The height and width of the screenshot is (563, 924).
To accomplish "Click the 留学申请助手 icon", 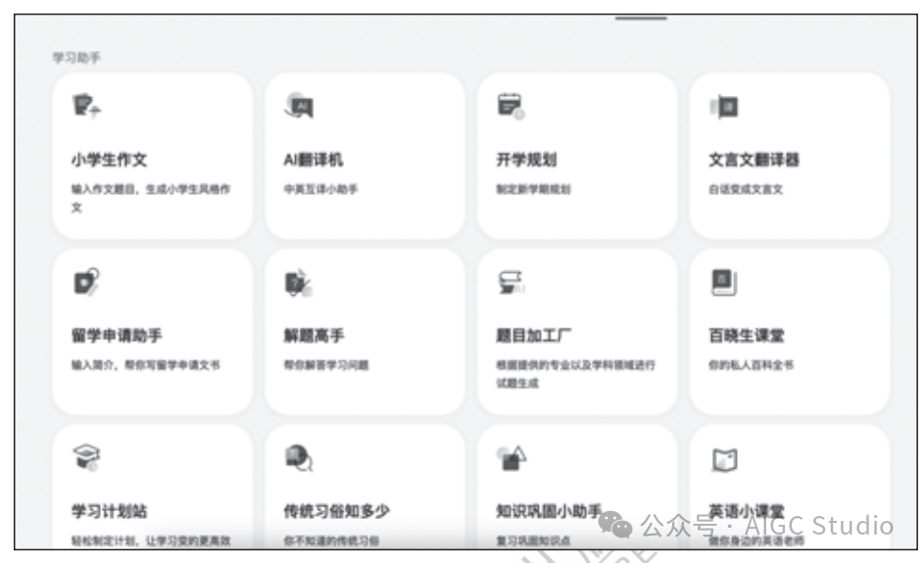I will pos(86,282).
